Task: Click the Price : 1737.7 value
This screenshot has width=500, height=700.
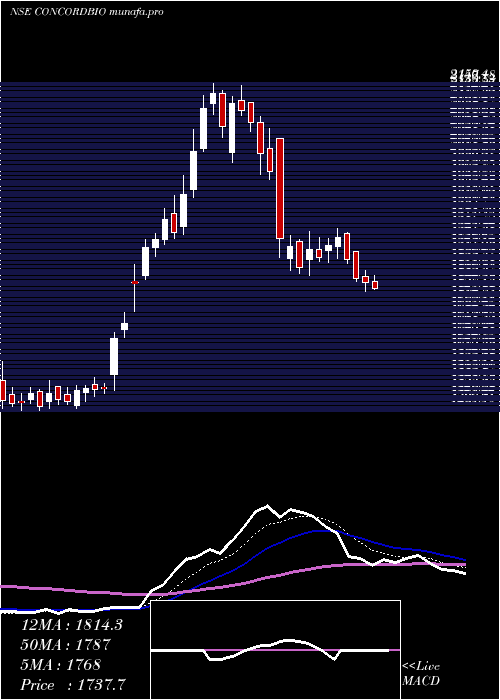Action: click(73, 685)
